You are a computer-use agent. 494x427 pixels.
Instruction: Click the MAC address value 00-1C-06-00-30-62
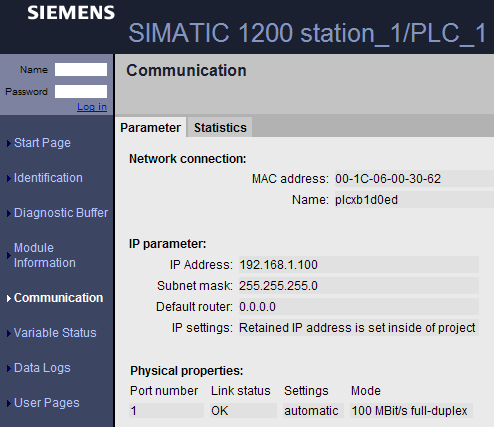[x=388, y=179]
